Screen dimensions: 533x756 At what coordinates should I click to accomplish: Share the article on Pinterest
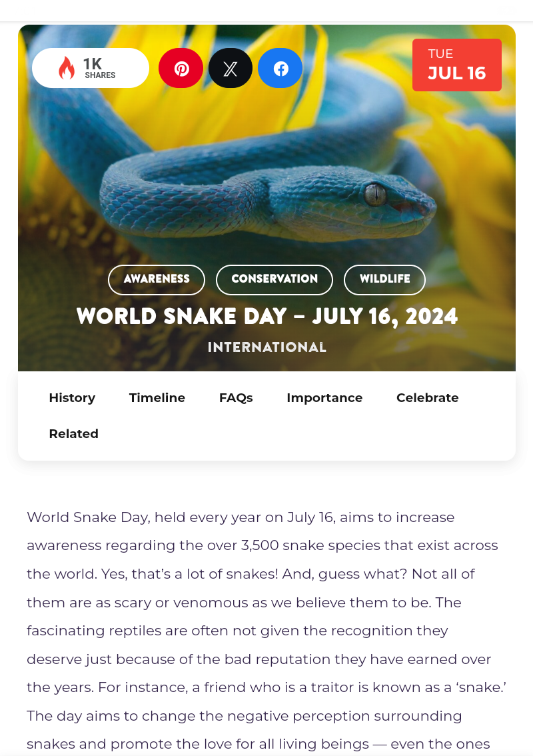coord(181,68)
